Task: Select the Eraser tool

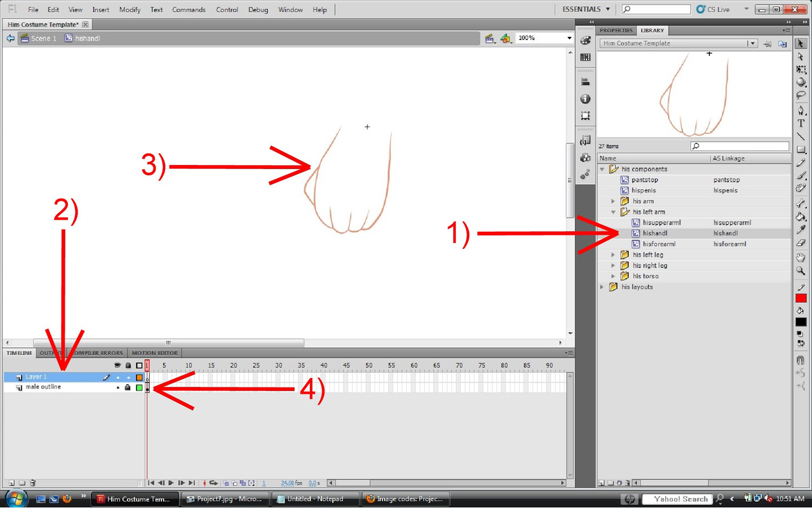Action: 801,243
